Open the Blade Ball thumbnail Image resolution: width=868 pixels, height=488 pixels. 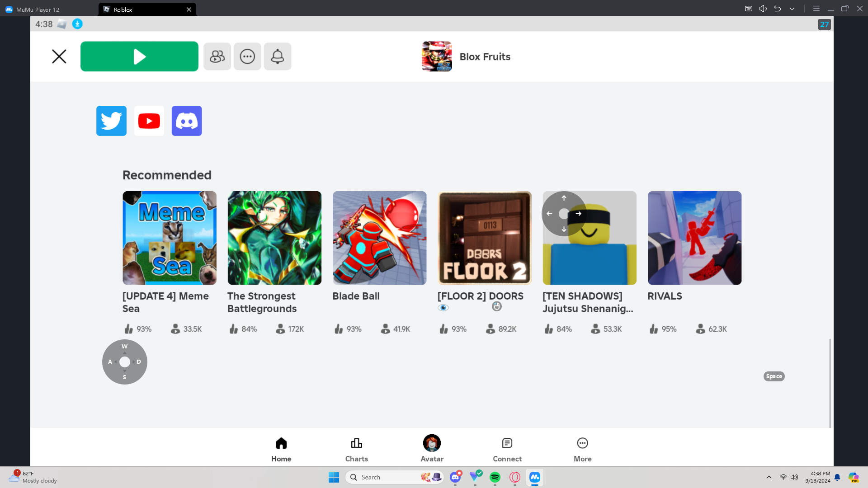pos(379,238)
